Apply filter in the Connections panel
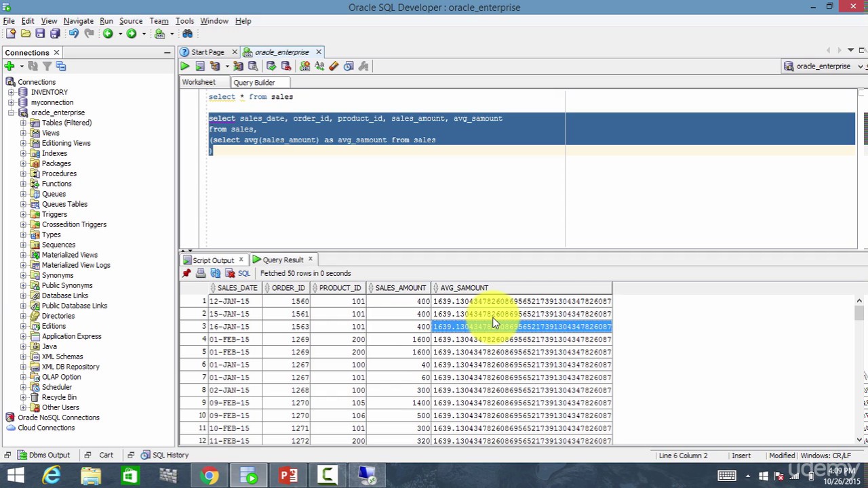 (x=47, y=66)
